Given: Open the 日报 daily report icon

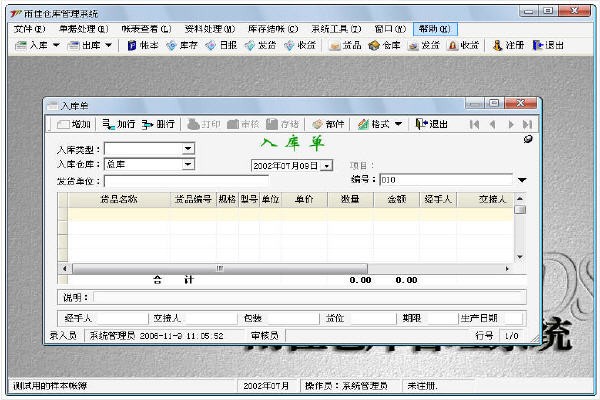Looking at the screenshot, I should (222, 46).
